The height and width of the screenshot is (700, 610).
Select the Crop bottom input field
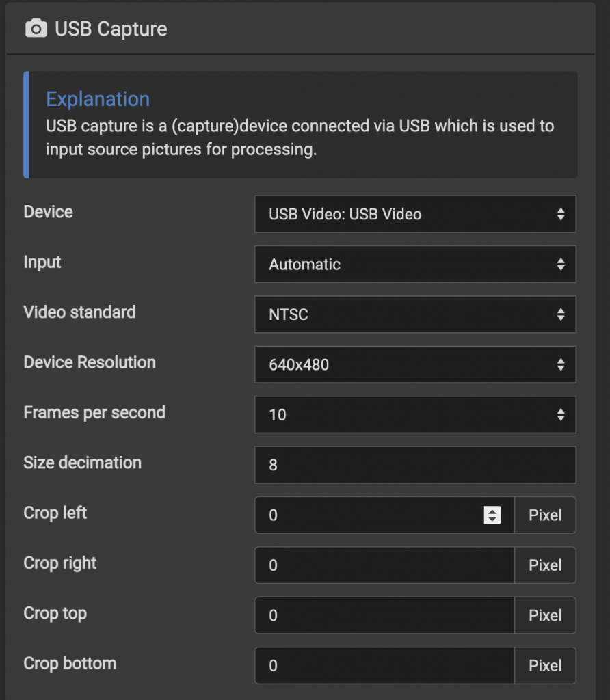[x=384, y=665]
